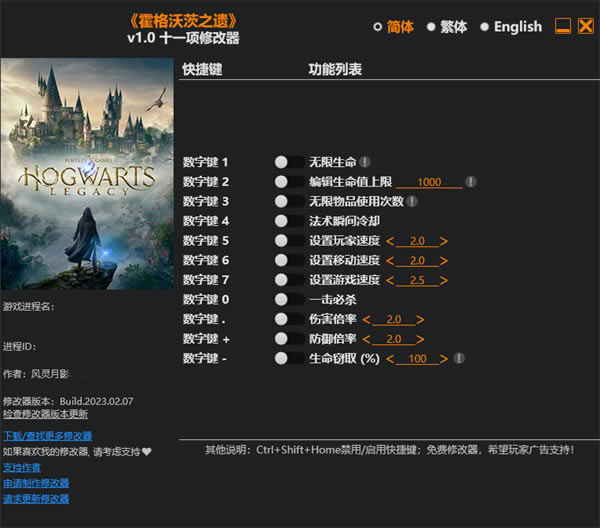
Task: Click the info icon next to 生命窃取
Action: [459, 358]
